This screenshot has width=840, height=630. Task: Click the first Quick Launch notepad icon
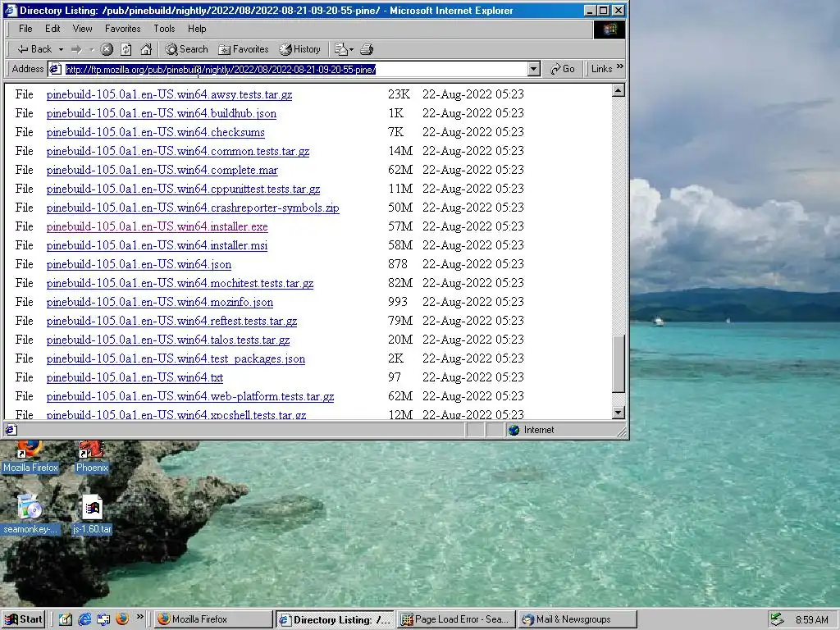tap(66, 619)
